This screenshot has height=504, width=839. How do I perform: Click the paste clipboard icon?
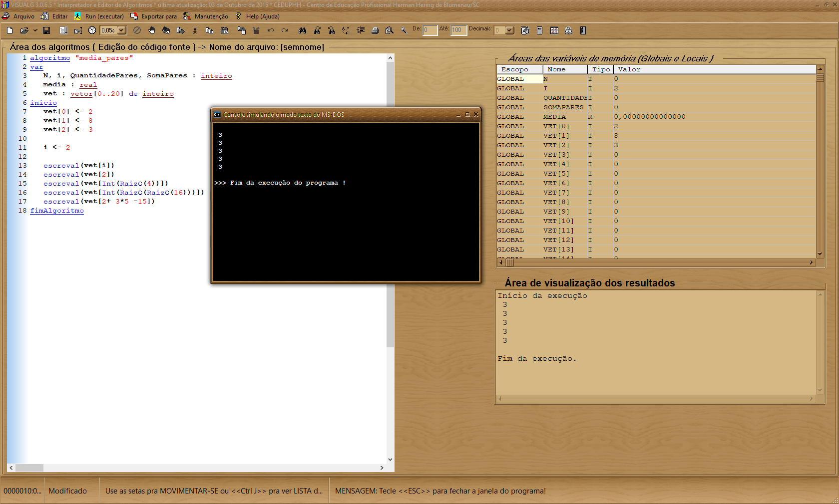click(x=225, y=30)
